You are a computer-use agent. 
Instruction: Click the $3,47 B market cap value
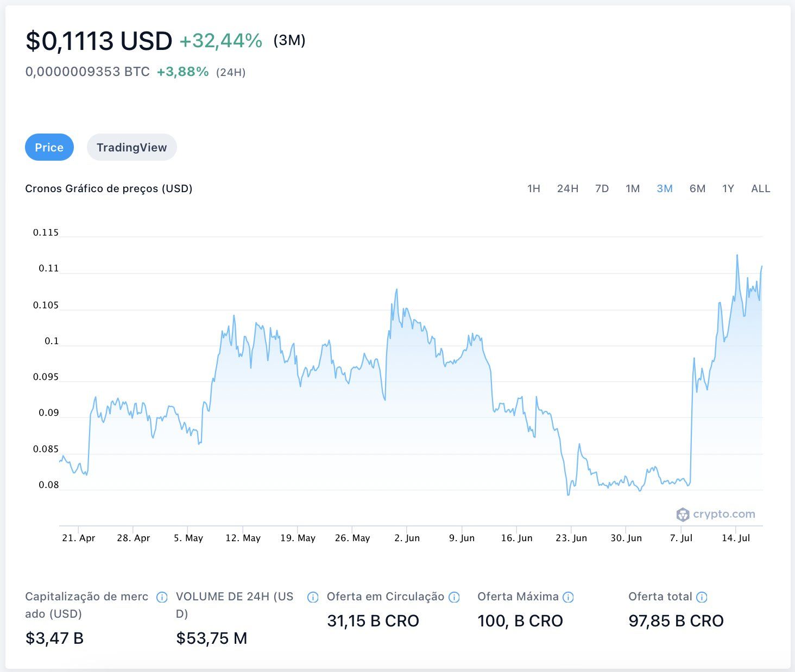click(x=54, y=638)
